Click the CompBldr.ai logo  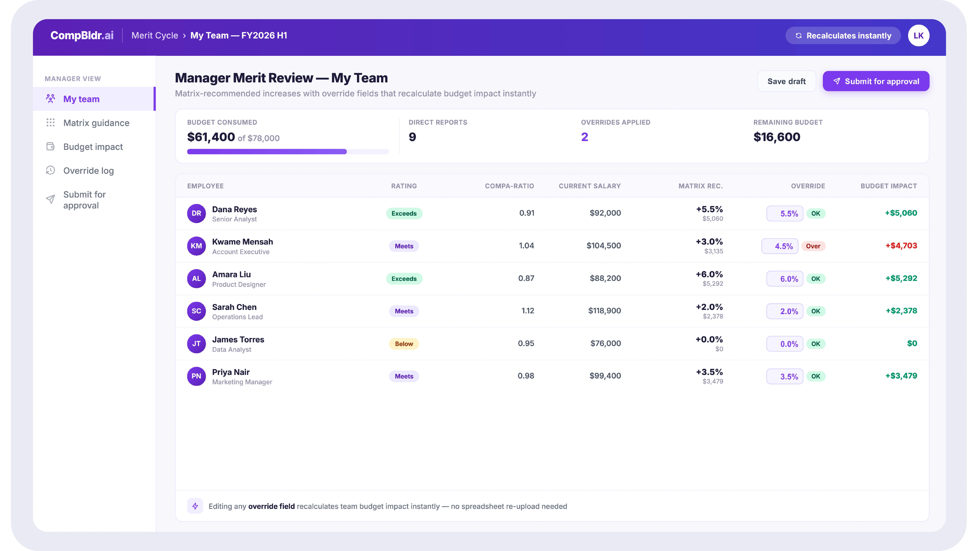(x=82, y=35)
